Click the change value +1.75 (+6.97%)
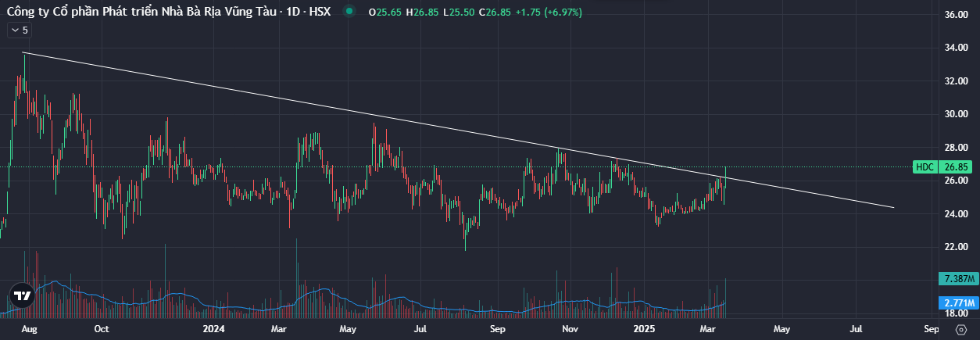Screen dimensions: 980x340 (549, 13)
